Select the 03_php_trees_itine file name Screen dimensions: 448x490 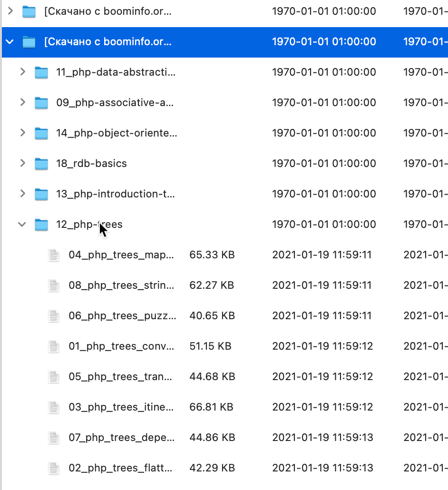[x=121, y=407]
